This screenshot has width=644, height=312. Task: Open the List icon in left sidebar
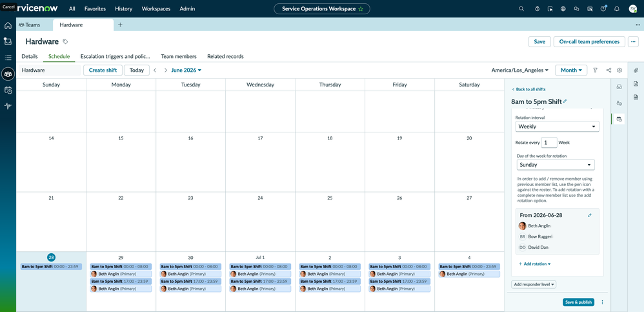[8, 57]
